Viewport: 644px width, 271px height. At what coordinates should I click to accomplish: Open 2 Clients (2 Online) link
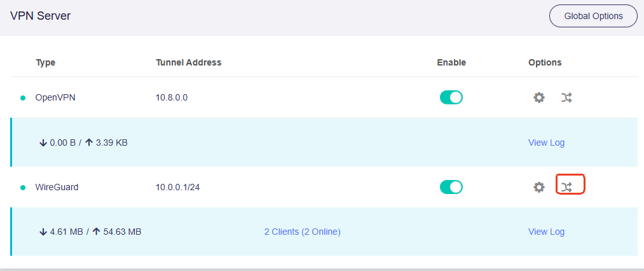tap(302, 232)
